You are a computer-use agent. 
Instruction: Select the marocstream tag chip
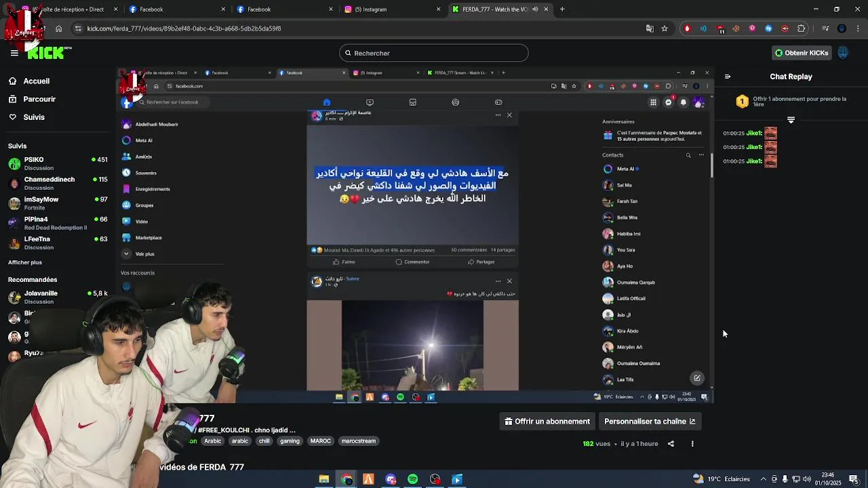click(x=359, y=441)
